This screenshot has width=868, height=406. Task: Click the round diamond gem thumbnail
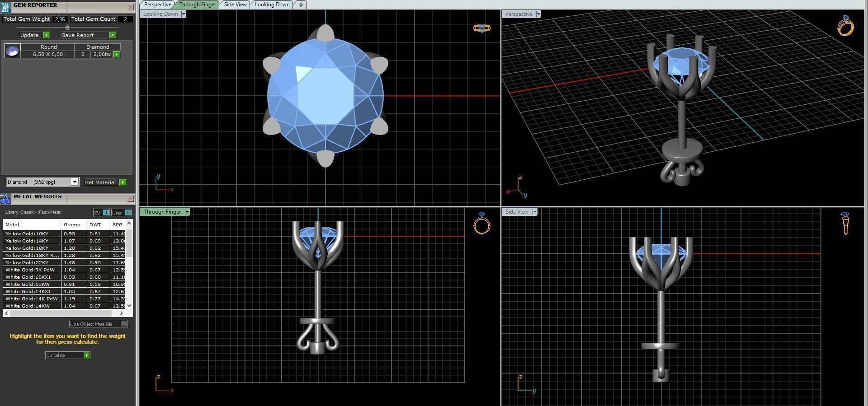12,51
